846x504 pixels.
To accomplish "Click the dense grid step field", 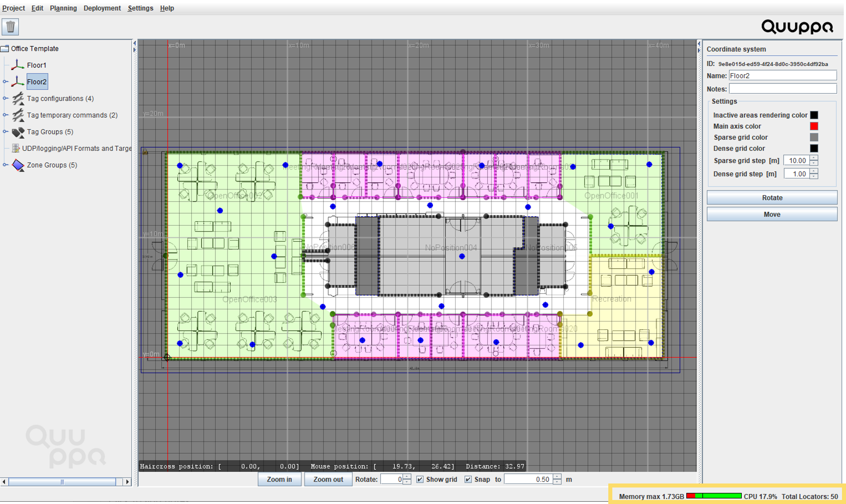I will (797, 174).
